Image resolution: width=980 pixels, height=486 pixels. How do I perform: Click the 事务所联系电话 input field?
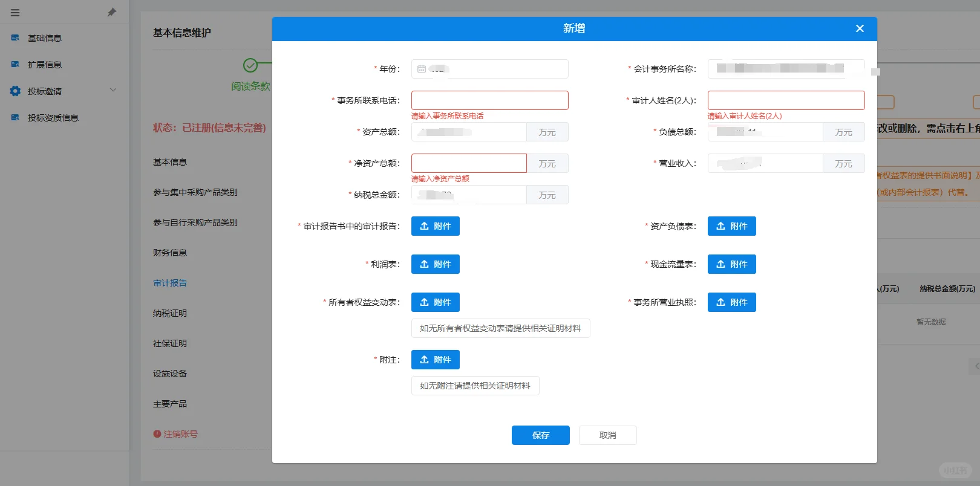tap(490, 100)
